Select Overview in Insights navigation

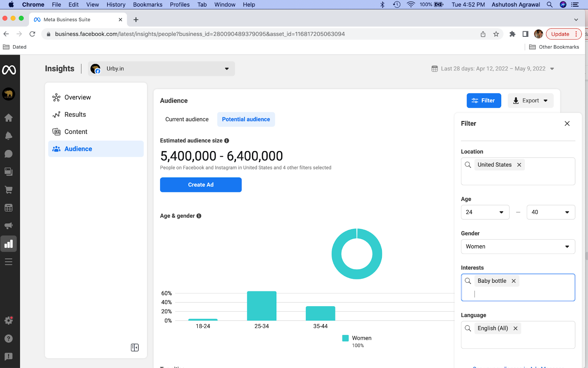[96, 97]
